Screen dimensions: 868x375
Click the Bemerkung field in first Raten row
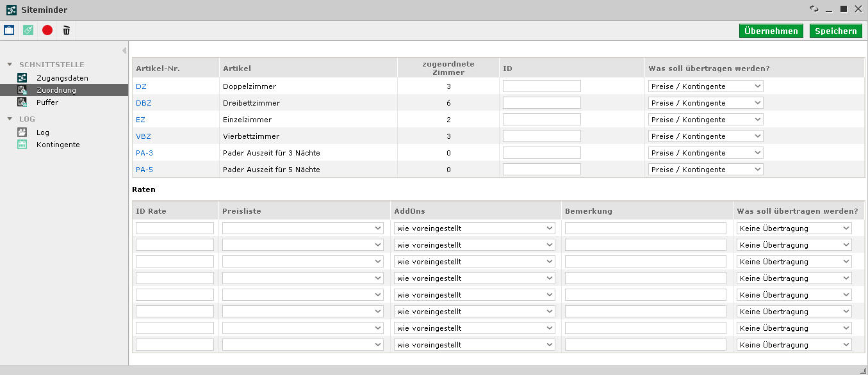tap(646, 228)
